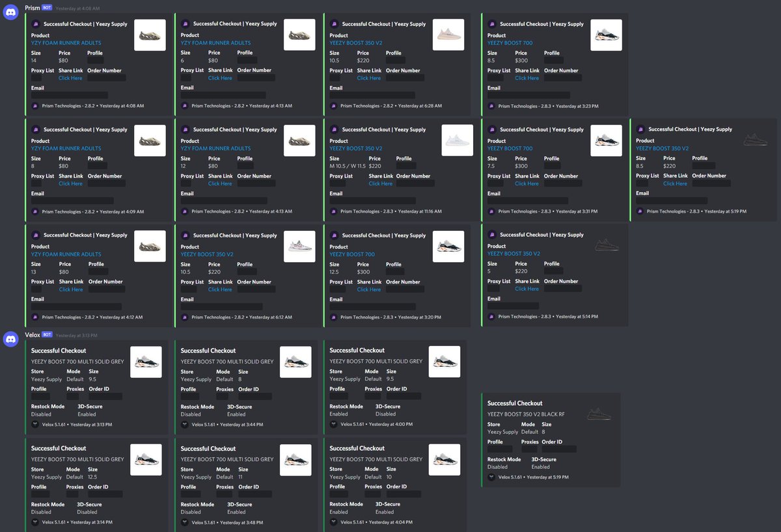
Task: View white Boost 350 thumbnail in 11:16 AM checkout
Action: [458, 140]
